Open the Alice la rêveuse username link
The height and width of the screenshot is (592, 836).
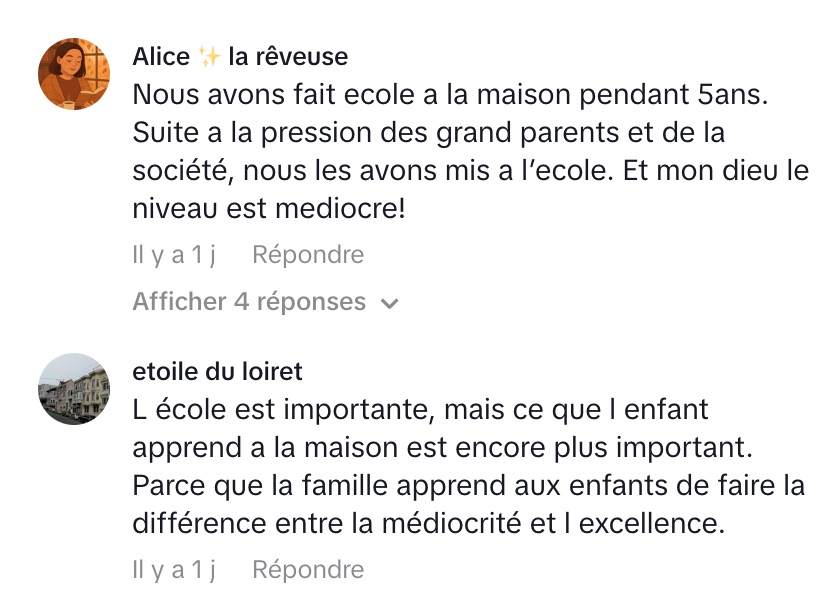(240, 57)
